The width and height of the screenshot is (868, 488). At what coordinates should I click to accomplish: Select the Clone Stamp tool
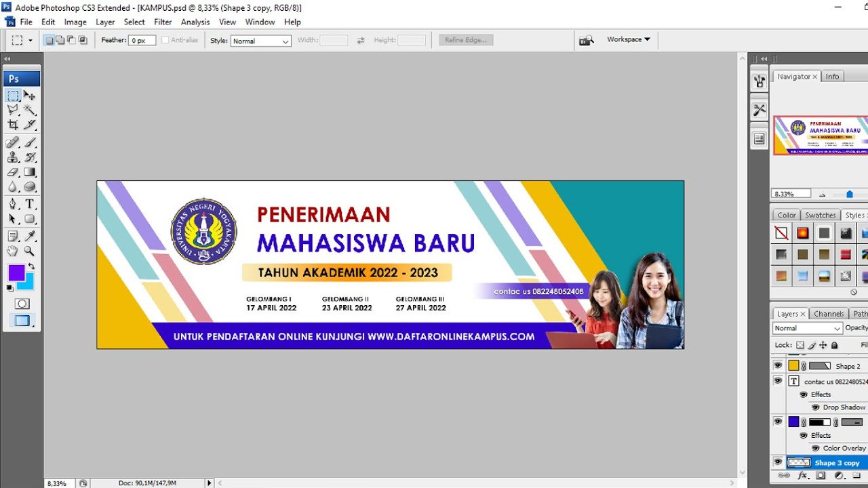tap(14, 157)
